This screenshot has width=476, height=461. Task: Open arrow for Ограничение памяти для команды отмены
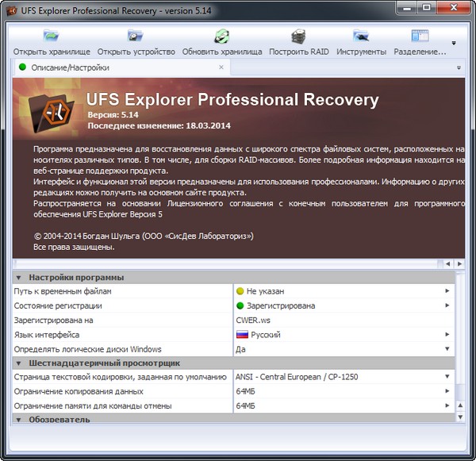pyautogui.click(x=447, y=405)
